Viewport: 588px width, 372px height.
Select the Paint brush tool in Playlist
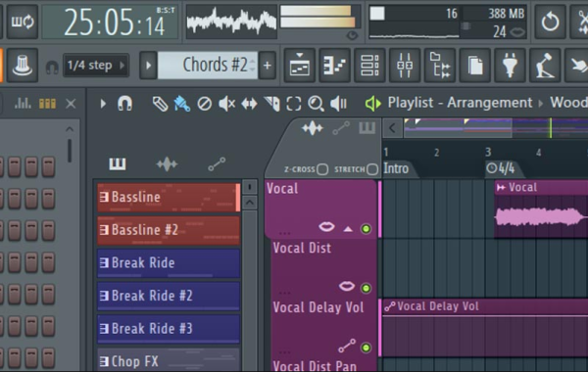tap(182, 104)
